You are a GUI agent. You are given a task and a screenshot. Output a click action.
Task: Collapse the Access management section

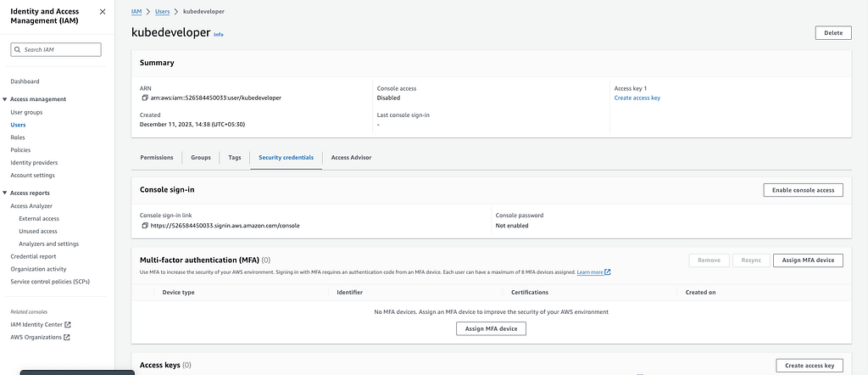5,100
